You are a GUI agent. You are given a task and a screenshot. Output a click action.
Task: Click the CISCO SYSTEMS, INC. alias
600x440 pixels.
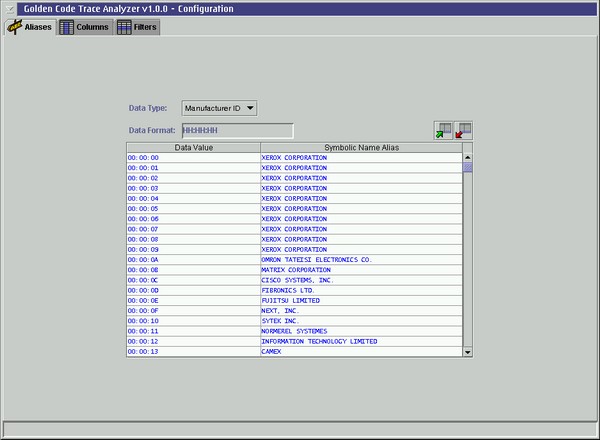361,280
